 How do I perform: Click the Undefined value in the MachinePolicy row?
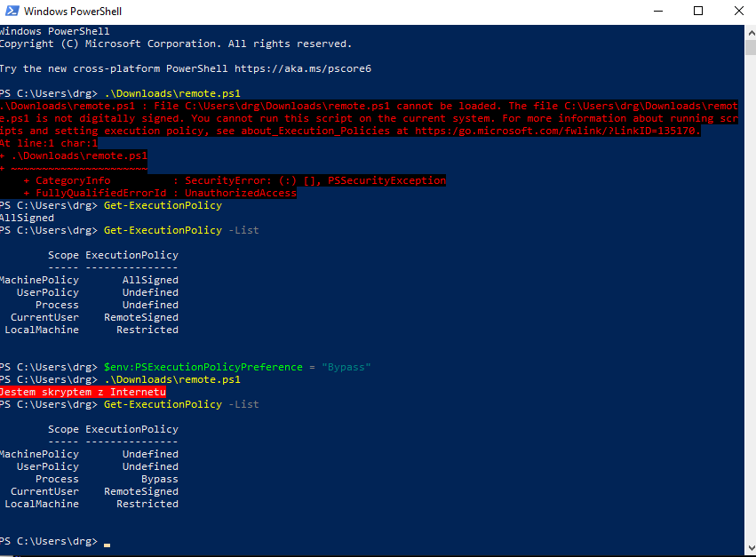(150, 454)
